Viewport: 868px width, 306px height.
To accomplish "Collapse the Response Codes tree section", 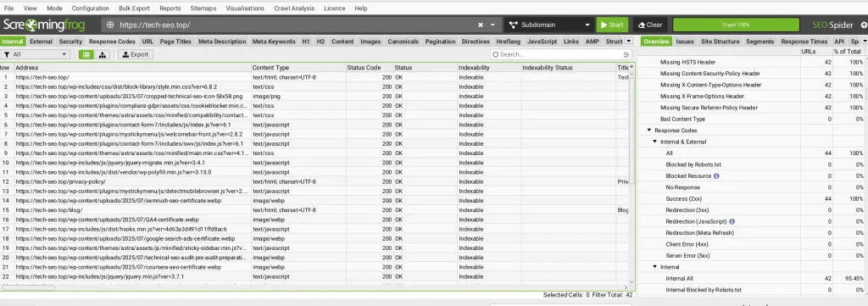I will tap(648, 131).
